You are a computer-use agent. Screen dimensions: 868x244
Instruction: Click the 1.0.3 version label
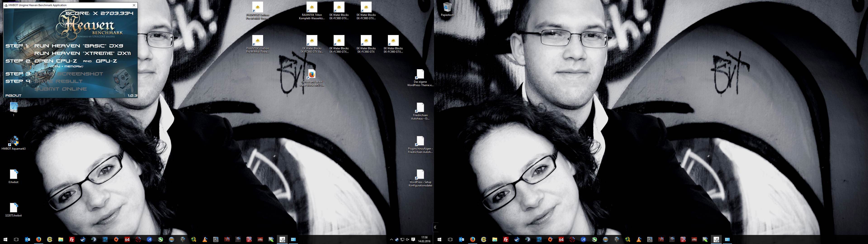132,95
